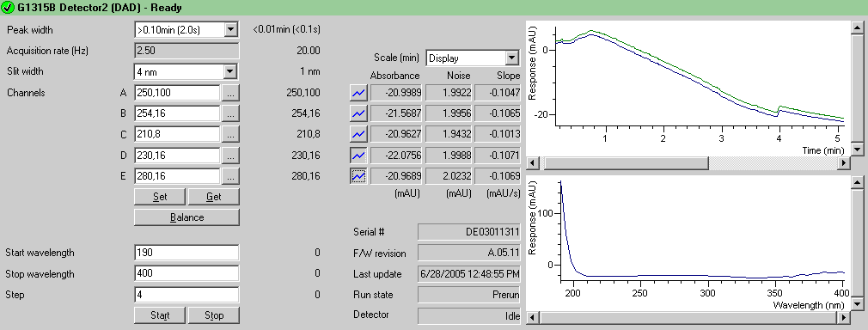Open the Slit width dropdown
868x330 pixels.
(x=229, y=71)
